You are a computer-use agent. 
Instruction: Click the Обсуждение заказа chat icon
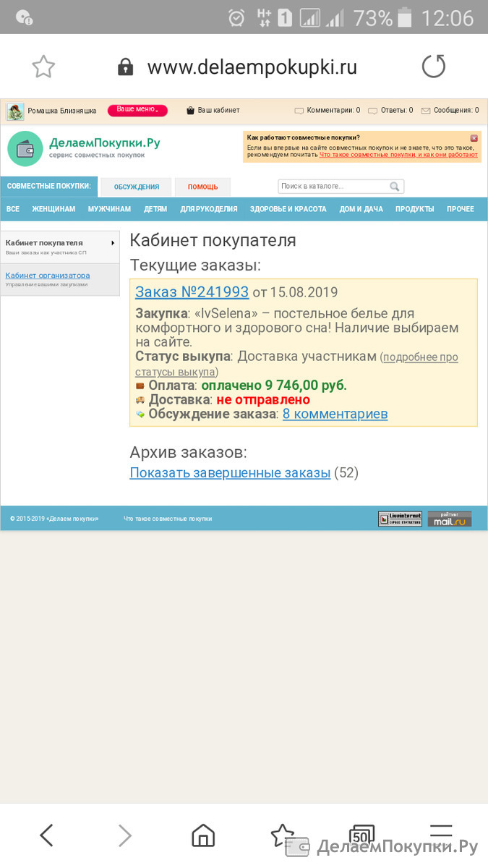click(140, 414)
